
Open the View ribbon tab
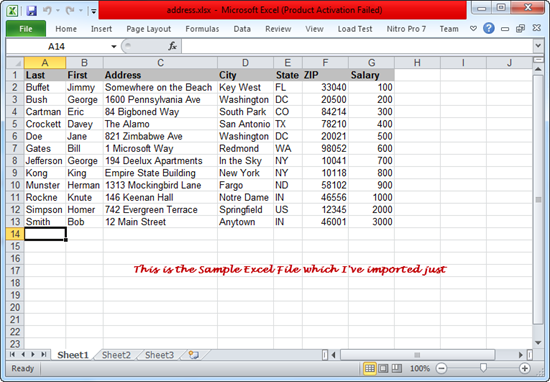tap(314, 29)
